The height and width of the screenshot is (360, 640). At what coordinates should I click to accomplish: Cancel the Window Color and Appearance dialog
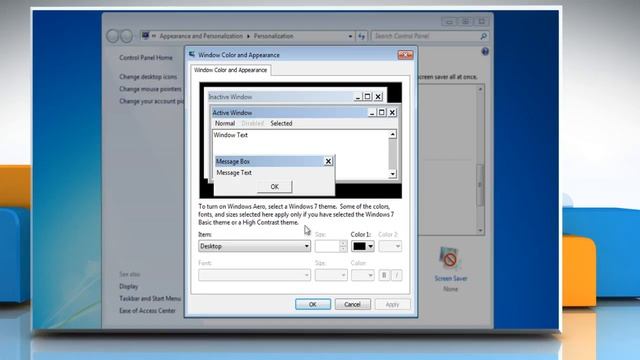click(352, 304)
